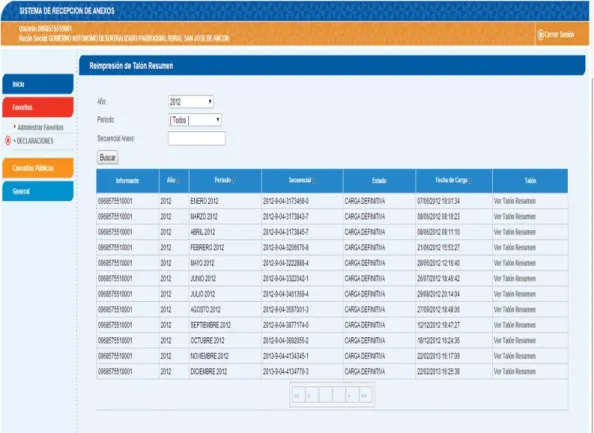This screenshot has width=594, height=433.
Task: Sort by Fecha de Carga arrow
Action: pos(470,181)
